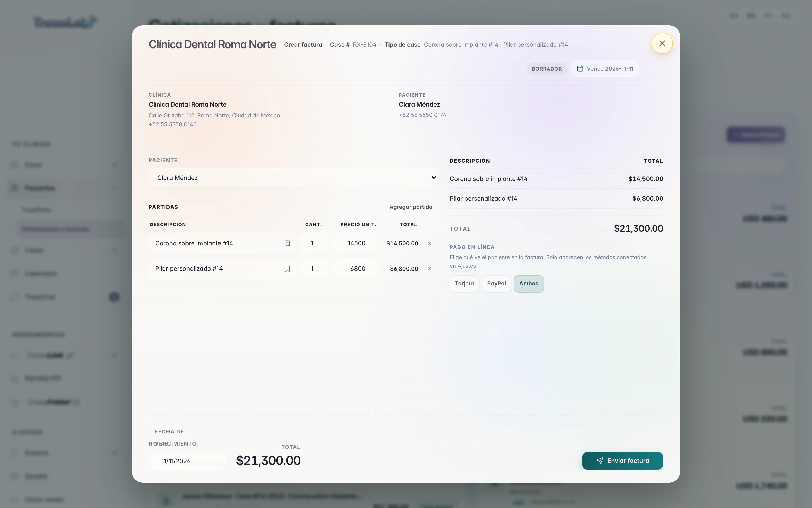Click the clinic phone +52 55 5550 0140

[x=173, y=125]
